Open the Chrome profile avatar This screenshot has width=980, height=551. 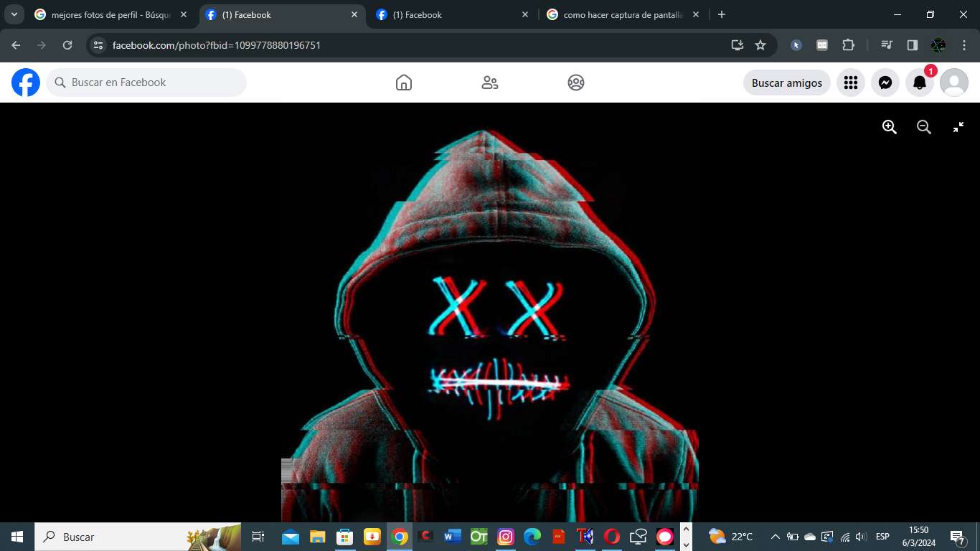pyautogui.click(x=938, y=45)
